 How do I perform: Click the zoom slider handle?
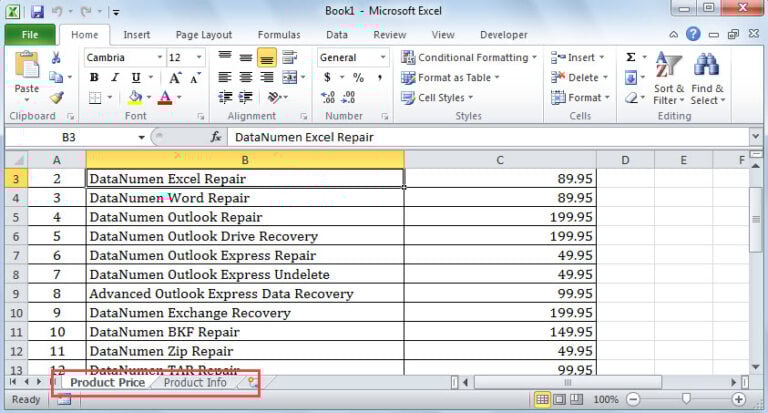686,399
